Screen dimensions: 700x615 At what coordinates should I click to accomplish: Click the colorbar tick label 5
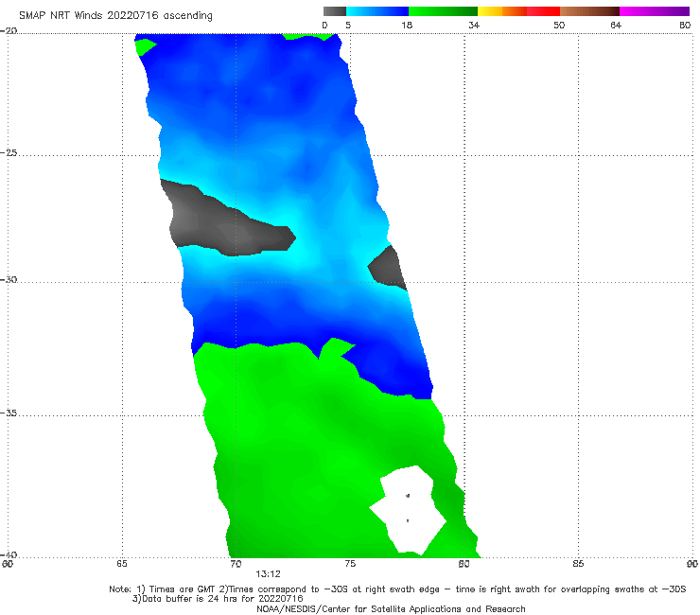348,26
